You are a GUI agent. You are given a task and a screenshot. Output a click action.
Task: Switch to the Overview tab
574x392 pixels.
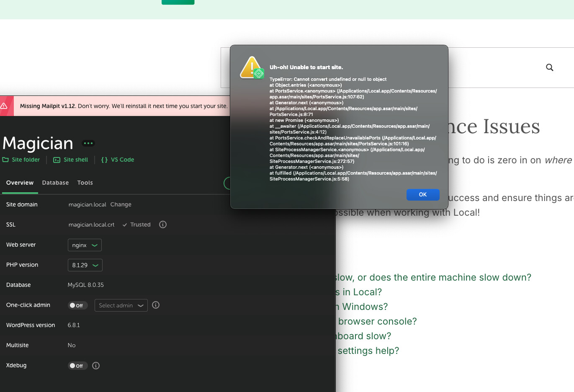20,183
